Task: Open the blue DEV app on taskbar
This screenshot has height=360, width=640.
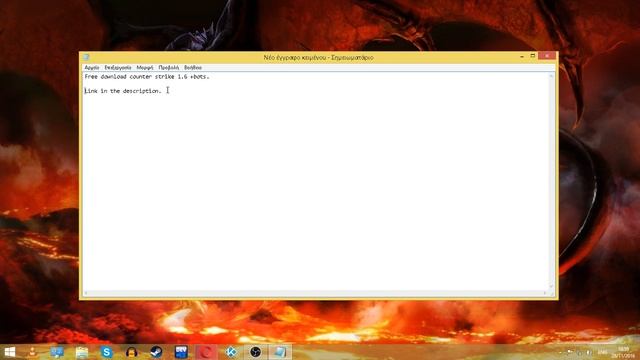Action: tap(181, 352)
